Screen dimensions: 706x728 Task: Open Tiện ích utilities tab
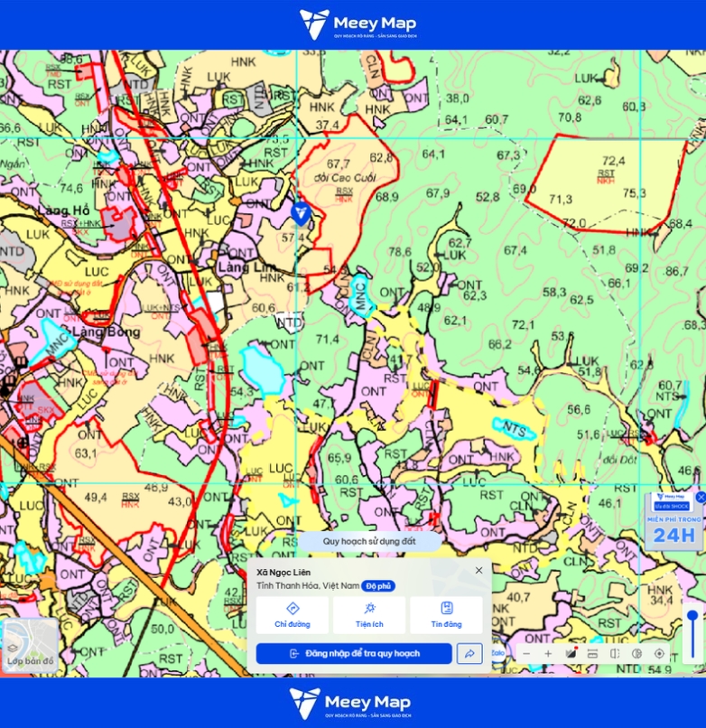point(369,615)
